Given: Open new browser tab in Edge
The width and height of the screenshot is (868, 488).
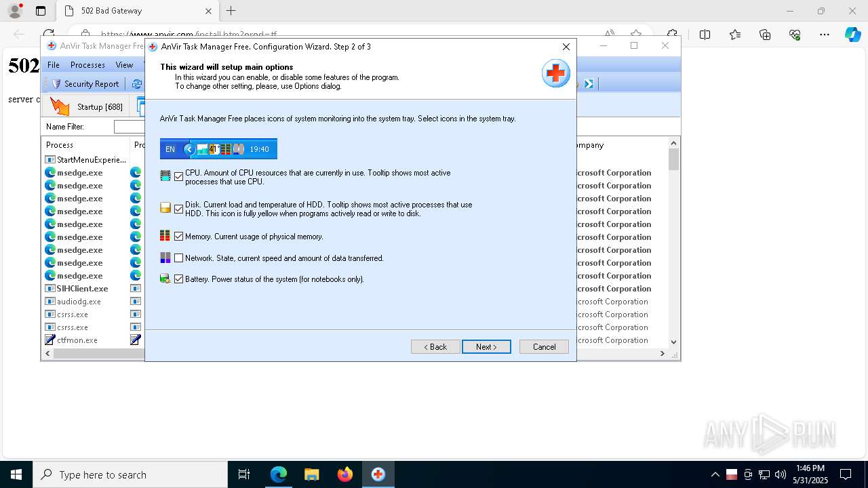Looking at the screenshot, I should [x=231, y=11].
